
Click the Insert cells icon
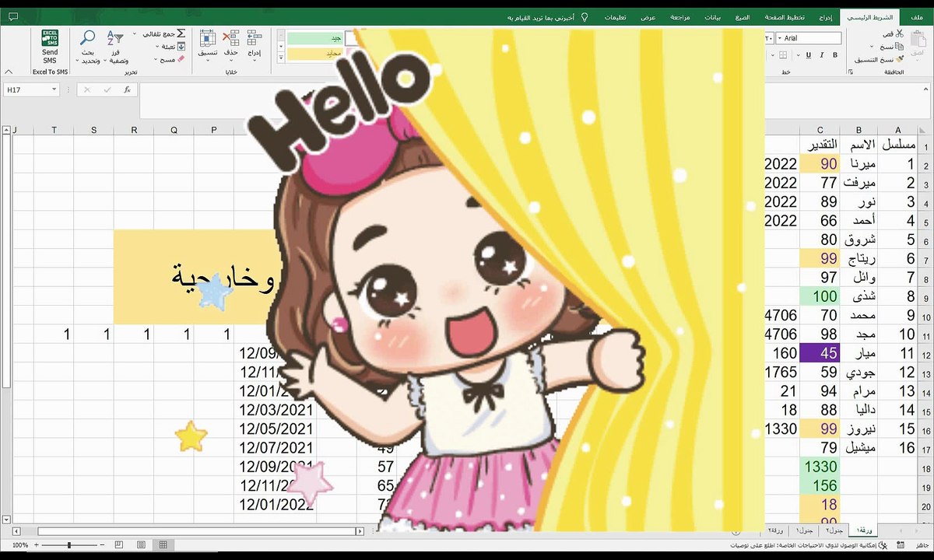pyautogui.click(x=255, y=38)
